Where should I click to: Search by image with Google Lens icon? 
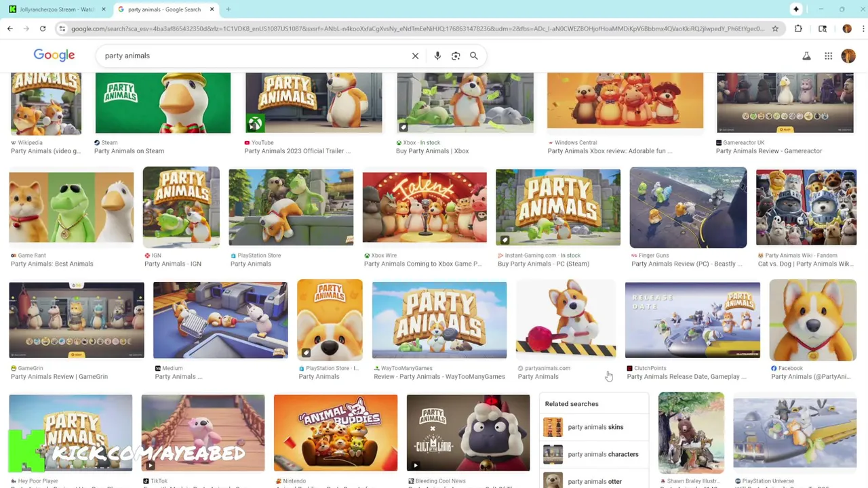(456, 56)
